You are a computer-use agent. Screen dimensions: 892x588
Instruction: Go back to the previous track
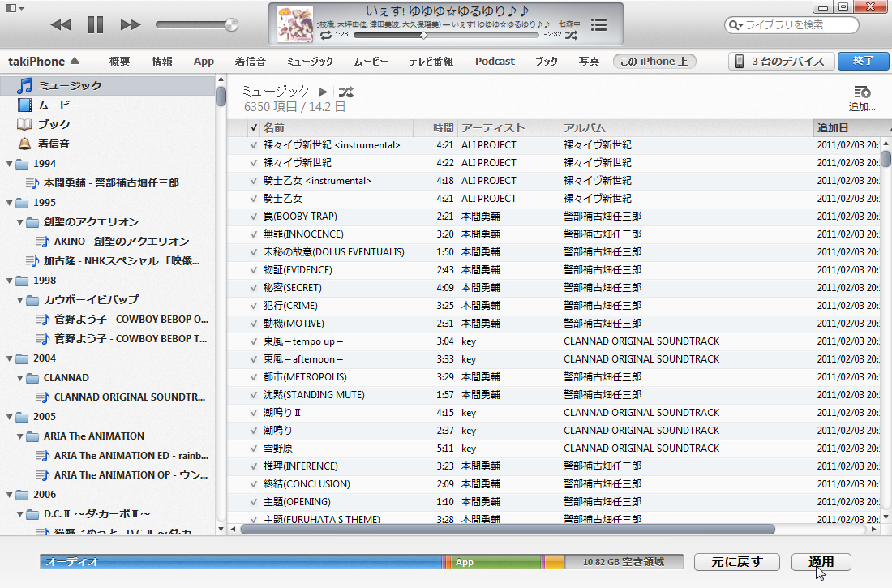pyautogui.click(x=60, y=24)
